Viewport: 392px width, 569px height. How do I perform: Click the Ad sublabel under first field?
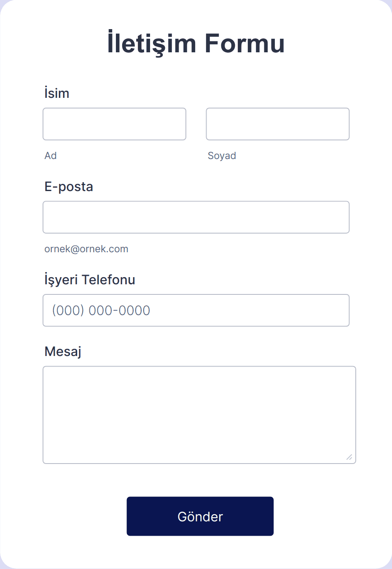(51, 156)
